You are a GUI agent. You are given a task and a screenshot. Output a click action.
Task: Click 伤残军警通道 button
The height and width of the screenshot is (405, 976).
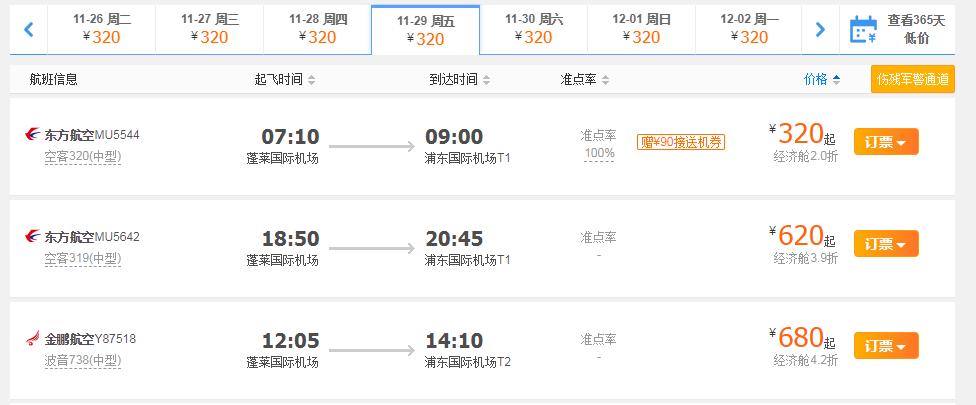tap(912, 79)
